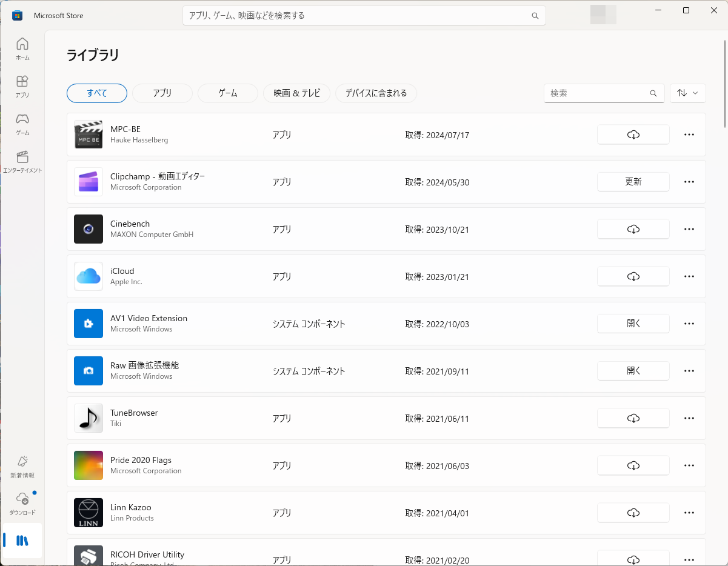728x566 pixels.
Task: Click the iCloud app thumbnail
Action: tap(88, 276)
